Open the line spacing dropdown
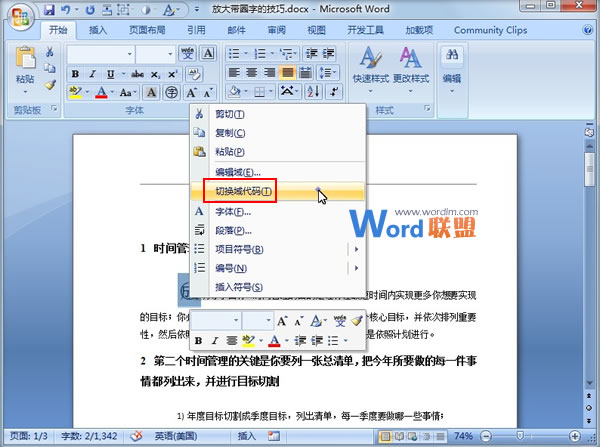600x447 pixels. click(328, 72)
